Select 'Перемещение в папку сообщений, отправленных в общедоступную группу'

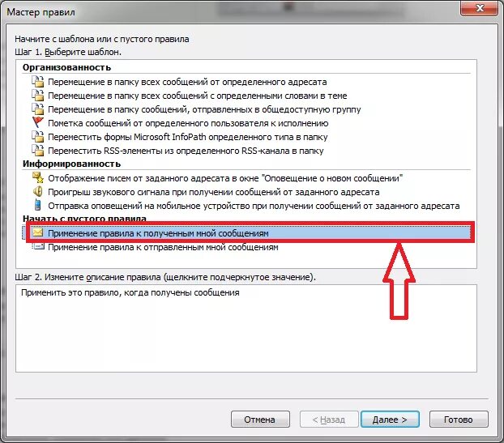point(204,109)
